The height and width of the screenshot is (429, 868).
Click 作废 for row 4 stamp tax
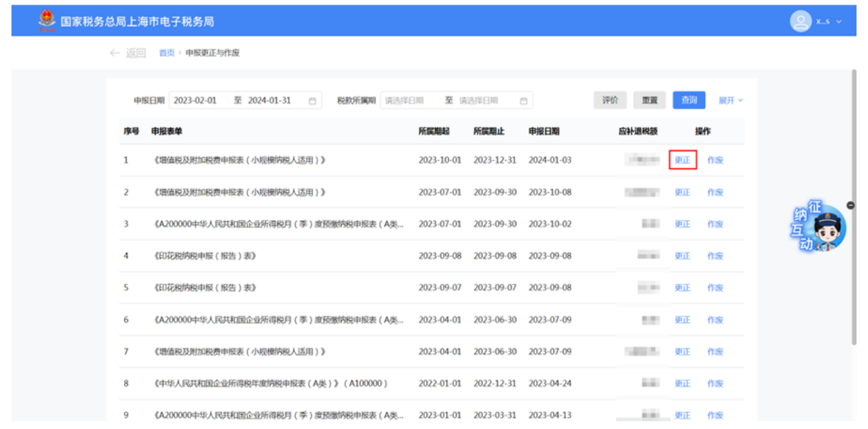click(x=715, y=256)
